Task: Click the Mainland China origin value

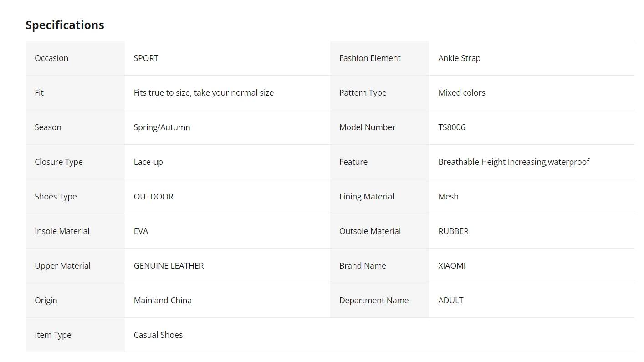Action: [163, 301]
